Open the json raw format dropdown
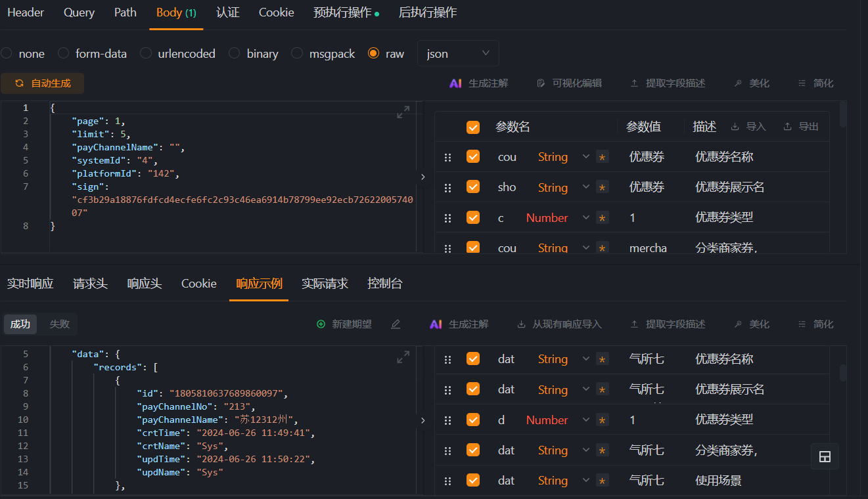Image resolution: width=868 pixels, height=499 pixels. click(x=458, y=53)
